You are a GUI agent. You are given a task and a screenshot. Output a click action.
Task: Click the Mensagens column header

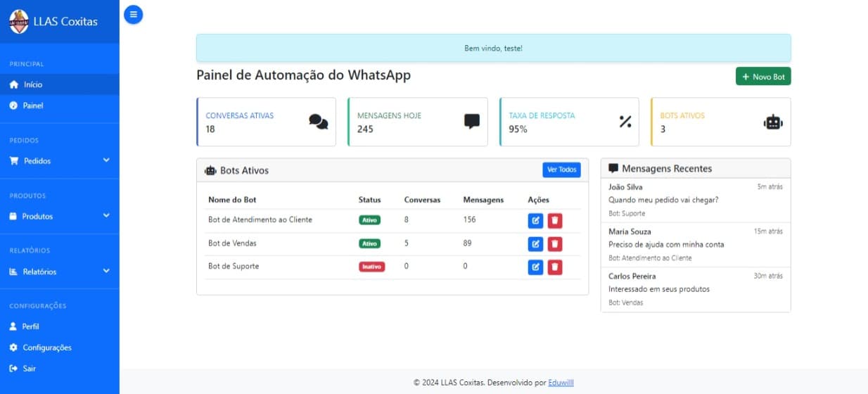tap(483, 200)
